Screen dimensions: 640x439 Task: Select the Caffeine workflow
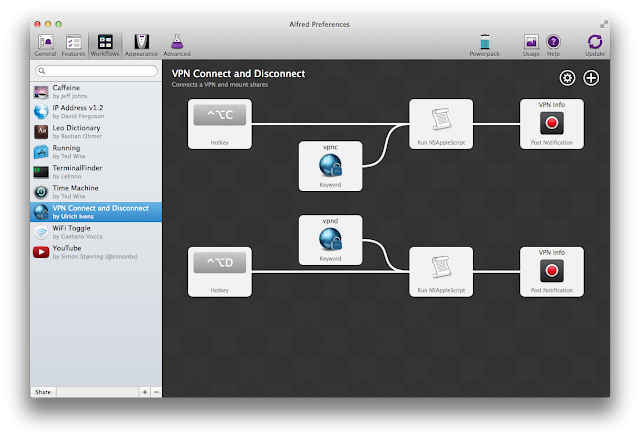tap(96, 92)
